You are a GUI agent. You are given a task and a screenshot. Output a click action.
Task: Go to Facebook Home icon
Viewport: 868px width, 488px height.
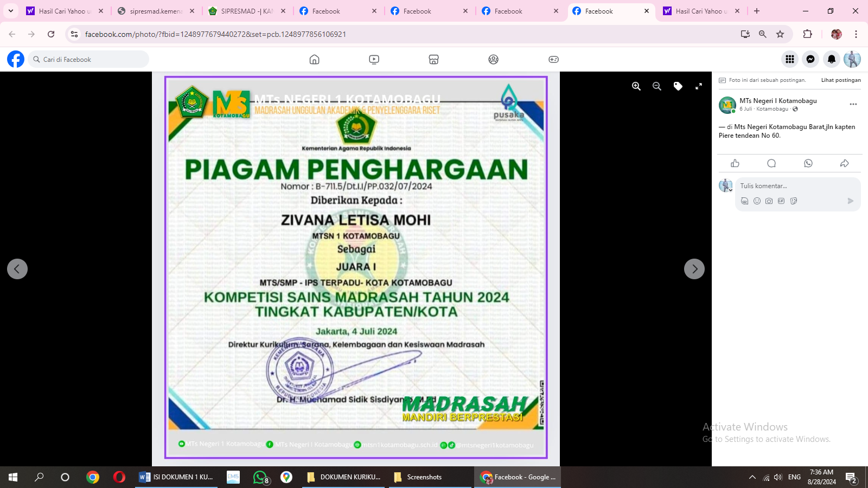(314, 59)
